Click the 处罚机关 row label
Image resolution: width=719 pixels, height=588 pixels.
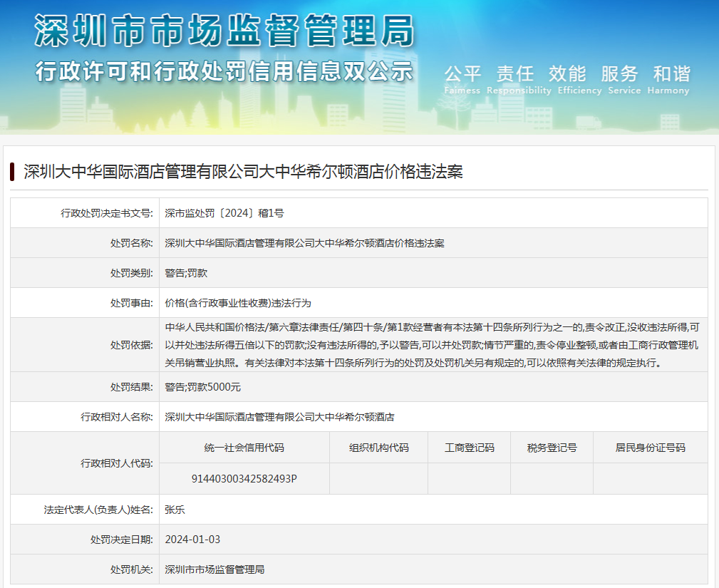(x=132, y=569)
